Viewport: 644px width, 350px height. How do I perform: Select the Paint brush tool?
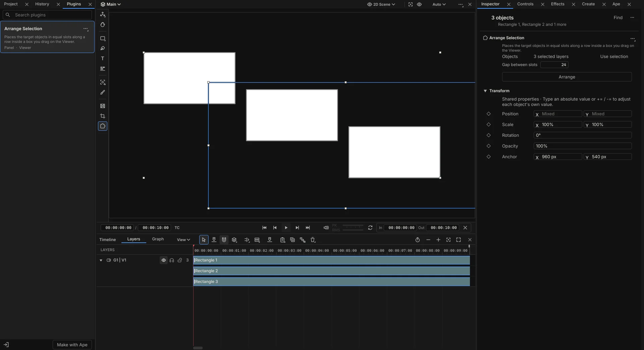(x=103, y=92)
